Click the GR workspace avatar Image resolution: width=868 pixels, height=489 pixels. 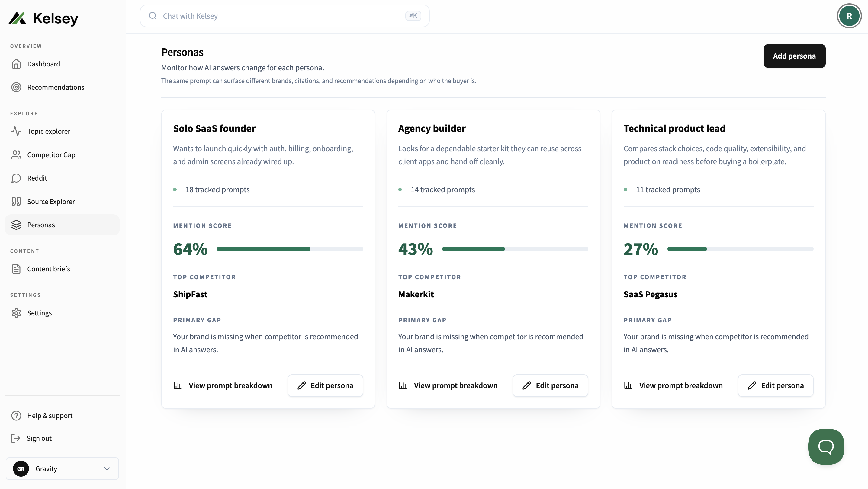pos(21,468)
